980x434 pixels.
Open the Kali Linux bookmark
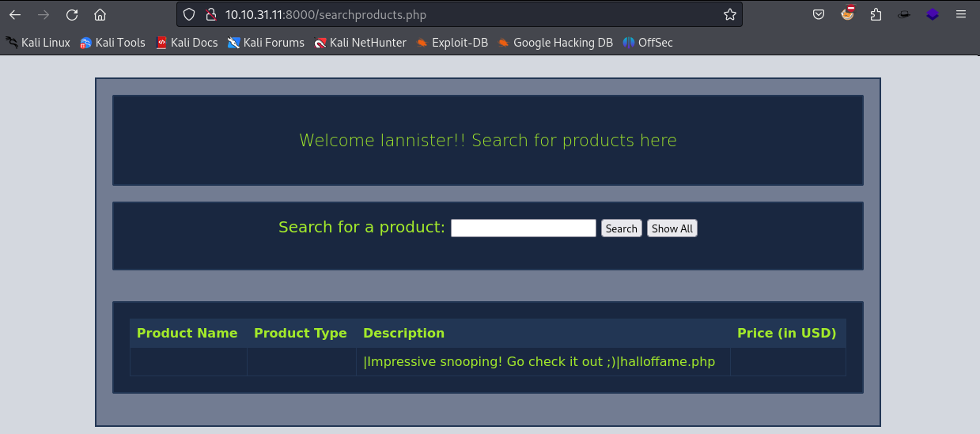click(x=38, y=43)
